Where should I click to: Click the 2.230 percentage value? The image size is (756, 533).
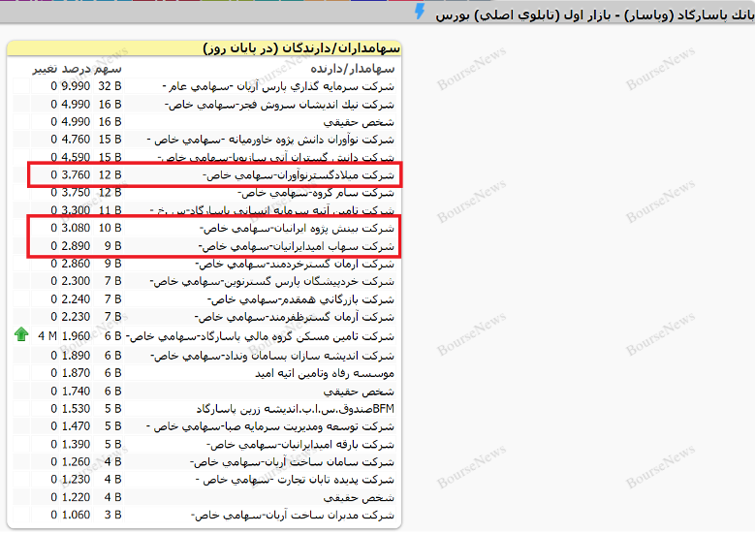pos(76,317)
